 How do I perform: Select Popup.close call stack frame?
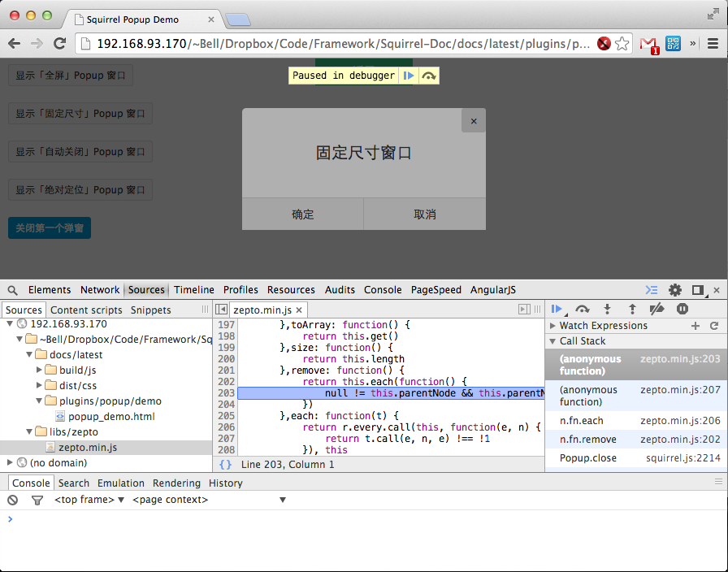(636, 457)
